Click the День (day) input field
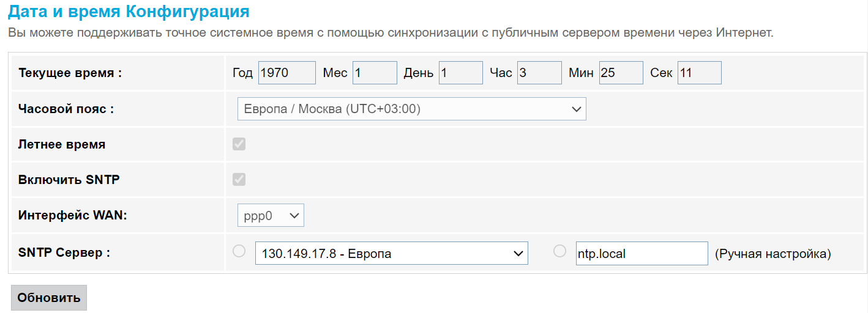 [461, 73]
